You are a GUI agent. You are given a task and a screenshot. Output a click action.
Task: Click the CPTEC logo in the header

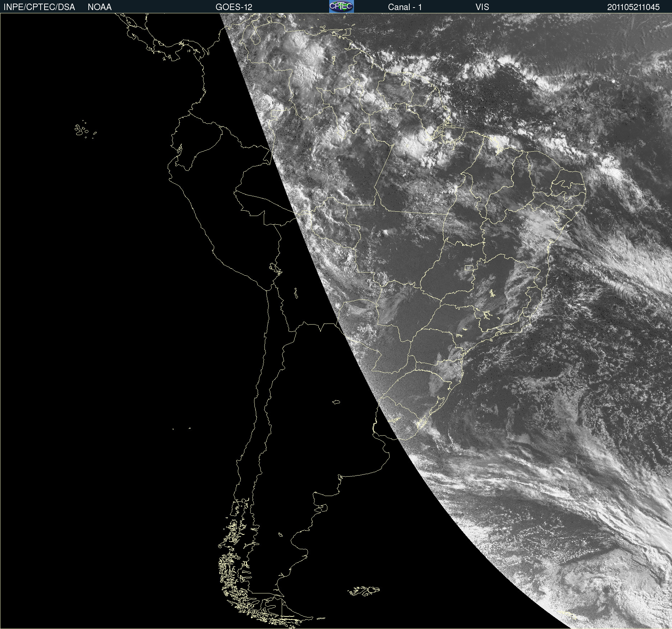(x=341, y=6)
